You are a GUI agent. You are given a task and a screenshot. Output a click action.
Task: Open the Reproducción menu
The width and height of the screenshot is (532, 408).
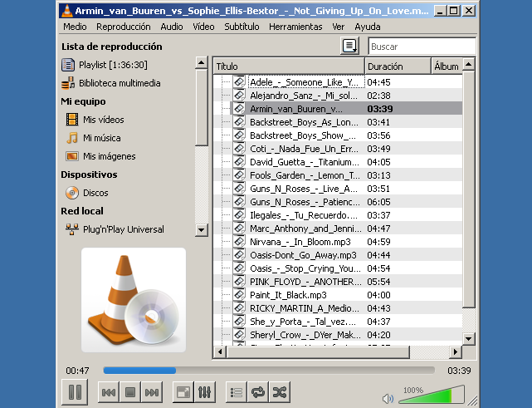pos(123,27)
